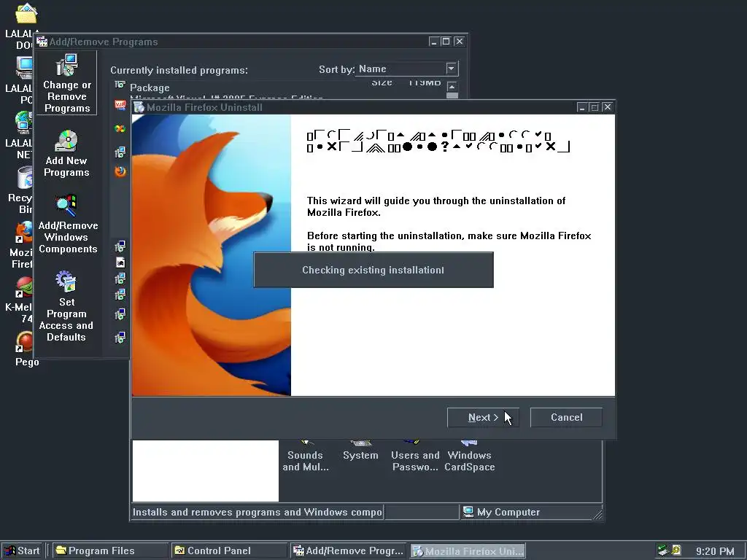Click the Add/Remove Programs title bar icon
747x560 pixels.
[x=42, y=42]
